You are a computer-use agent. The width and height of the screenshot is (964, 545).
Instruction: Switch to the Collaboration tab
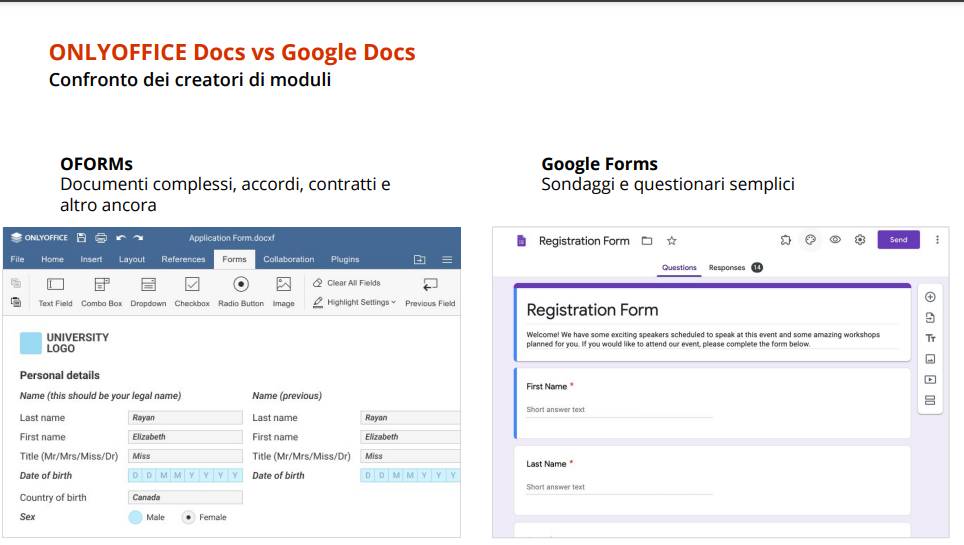pos(288,259)
